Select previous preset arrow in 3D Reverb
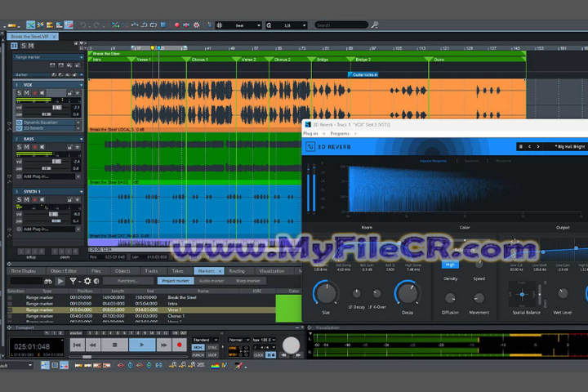588x392 pixels. pyautogui.click(x=529, y=147)
